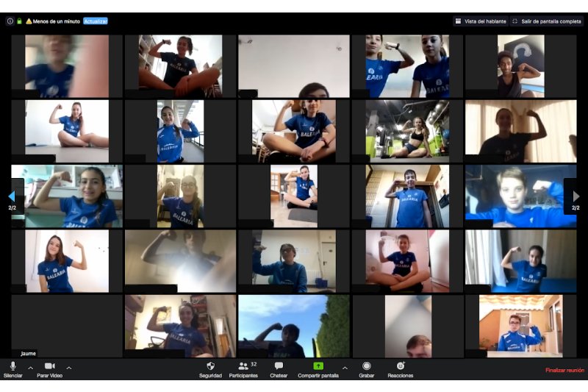Open the meeting information icon
The width and height of the screenshot is (588, 392).
pos(10,21)
